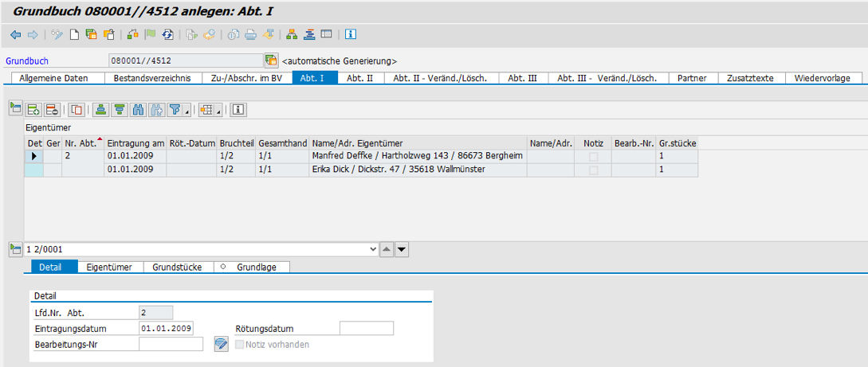Click the blue info icon in the top toolbar
This screenshot has width=868, height=367.
coord(351,34)
